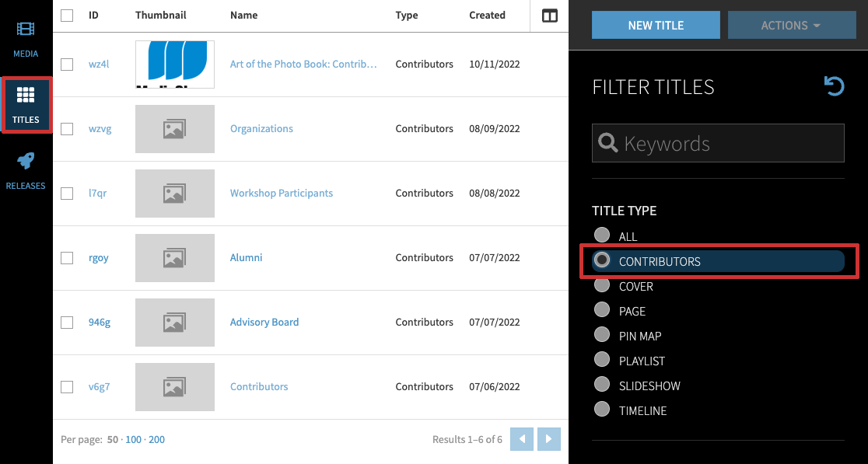Sort the table by Name column header
This screenshot has width=868, height=464.
click(243, 16)
